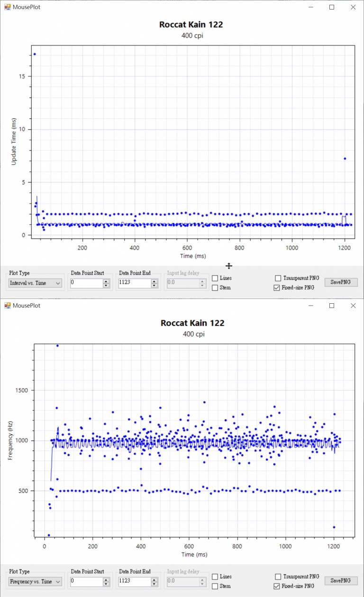
Task: Enable Transparent PNG checkbox in lower window
Action: point(278,577)
